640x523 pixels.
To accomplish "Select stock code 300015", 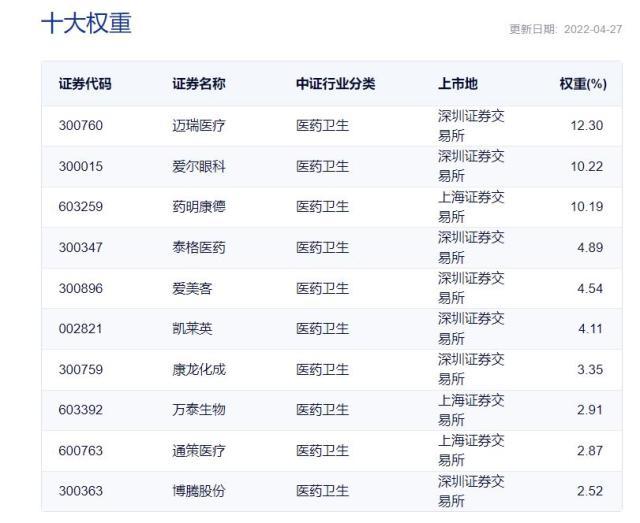I will (x=81, y=167).
